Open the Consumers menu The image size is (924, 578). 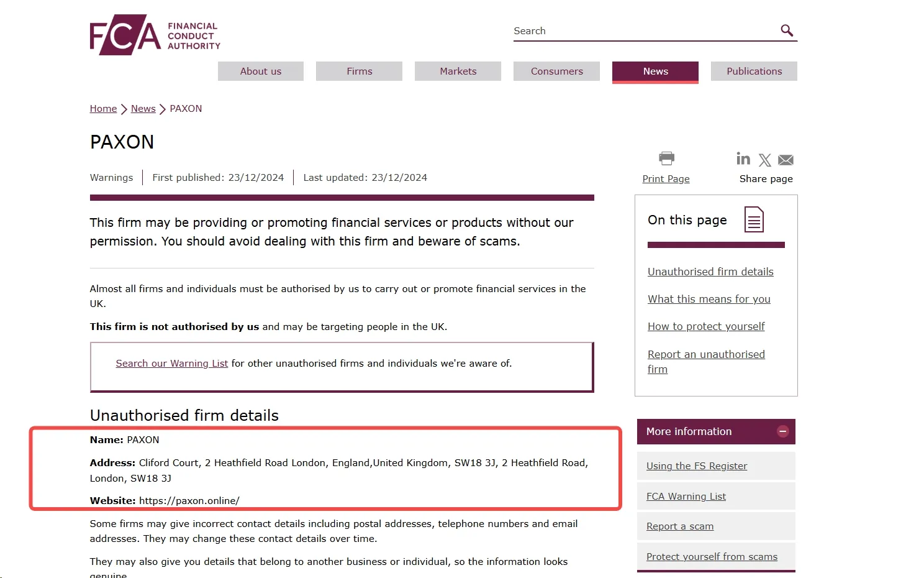click(557, 71)
